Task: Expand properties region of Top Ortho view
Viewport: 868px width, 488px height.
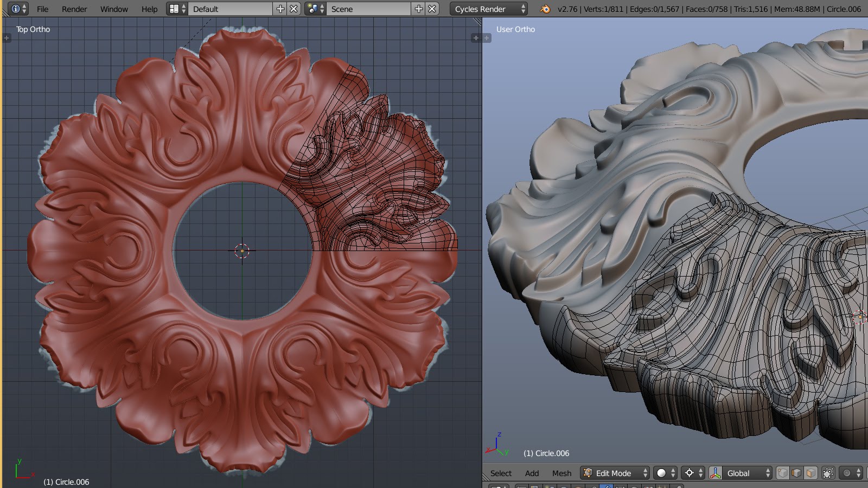Action: click(476, 38)
